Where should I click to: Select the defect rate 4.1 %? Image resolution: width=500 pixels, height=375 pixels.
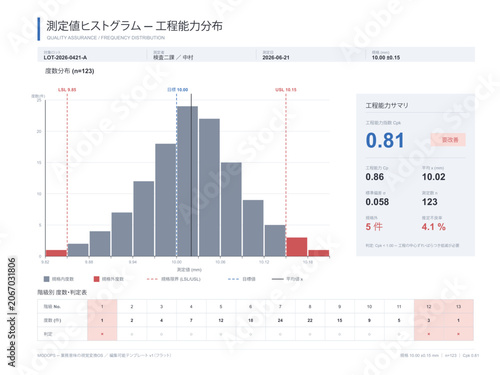point(434,227)
